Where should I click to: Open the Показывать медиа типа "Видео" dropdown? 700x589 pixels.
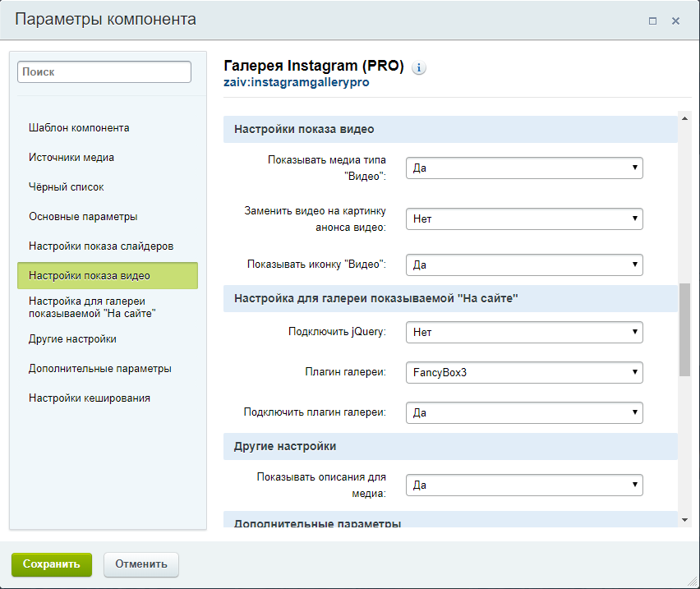pyautogui.click(x=524, y=168)
